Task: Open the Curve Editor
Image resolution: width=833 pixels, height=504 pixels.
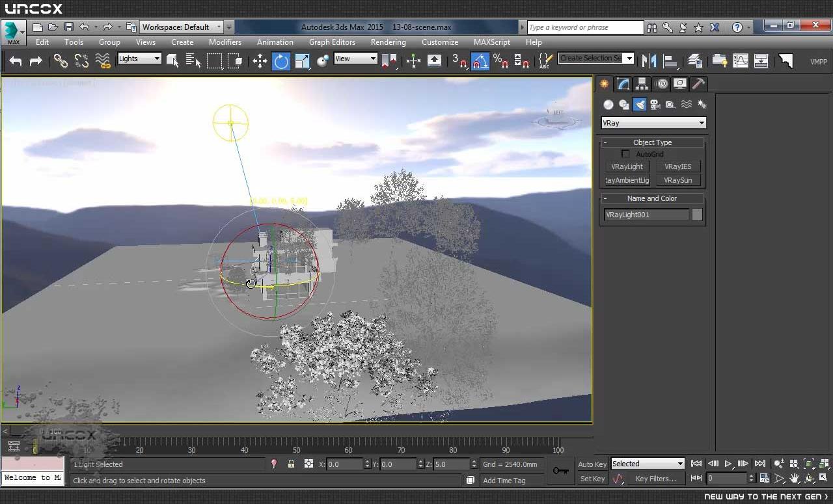Action: 741,61
